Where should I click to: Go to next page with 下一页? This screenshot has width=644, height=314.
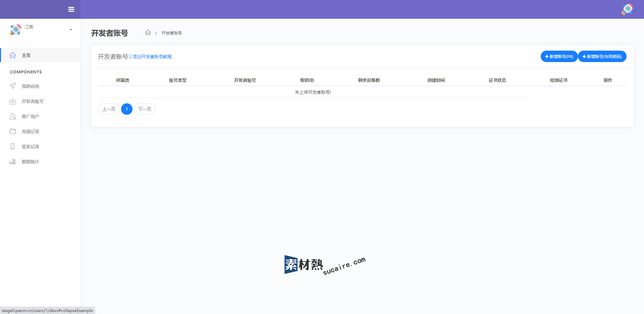tap(145, 109)
